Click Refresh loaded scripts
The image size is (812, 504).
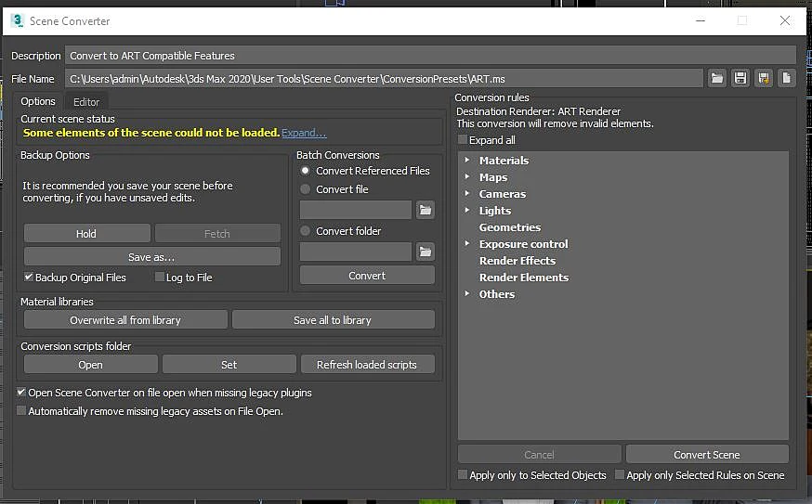click(x=367, y=364)
